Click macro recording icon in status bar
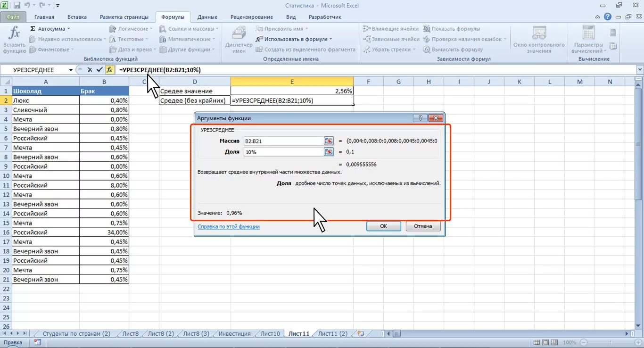Image resolution: width=644 pixels, height=348 pixels. click(37, 342)
